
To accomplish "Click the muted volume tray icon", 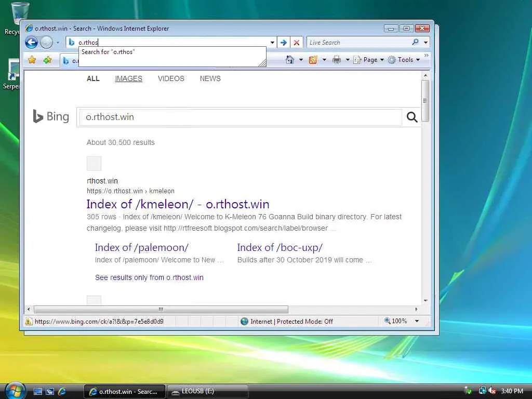I will click(492, 391).
